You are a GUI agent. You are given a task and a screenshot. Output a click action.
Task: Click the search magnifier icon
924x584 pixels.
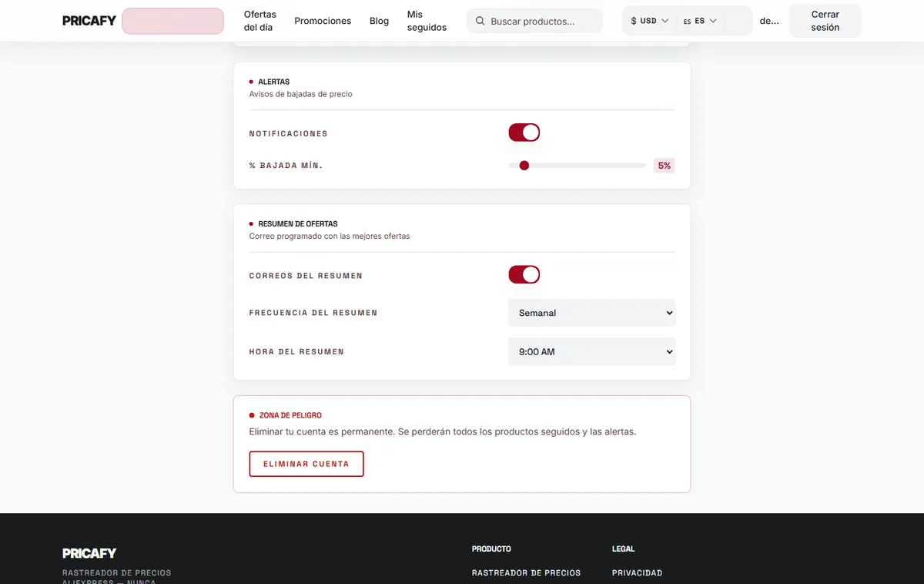point(480,22)
